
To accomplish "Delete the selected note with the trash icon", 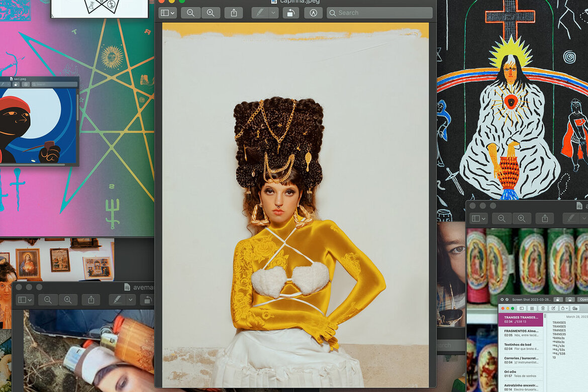I will [x=543, y=309].
